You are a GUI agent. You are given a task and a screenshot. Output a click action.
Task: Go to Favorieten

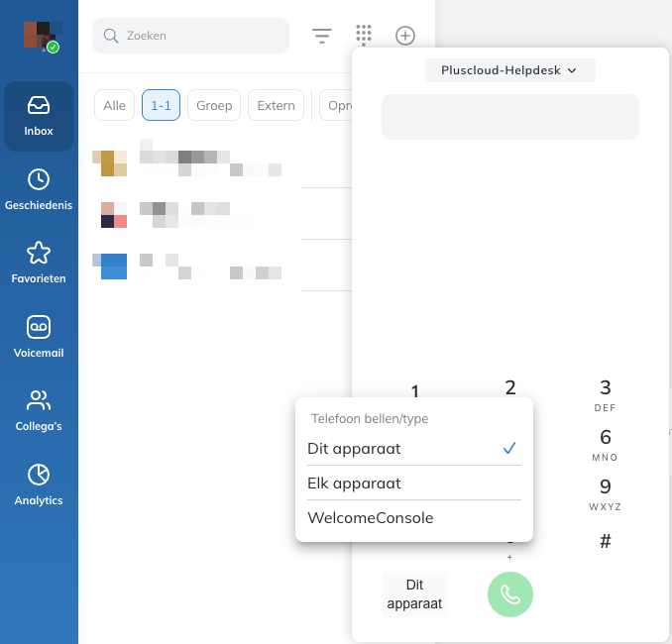coord(39,263)
